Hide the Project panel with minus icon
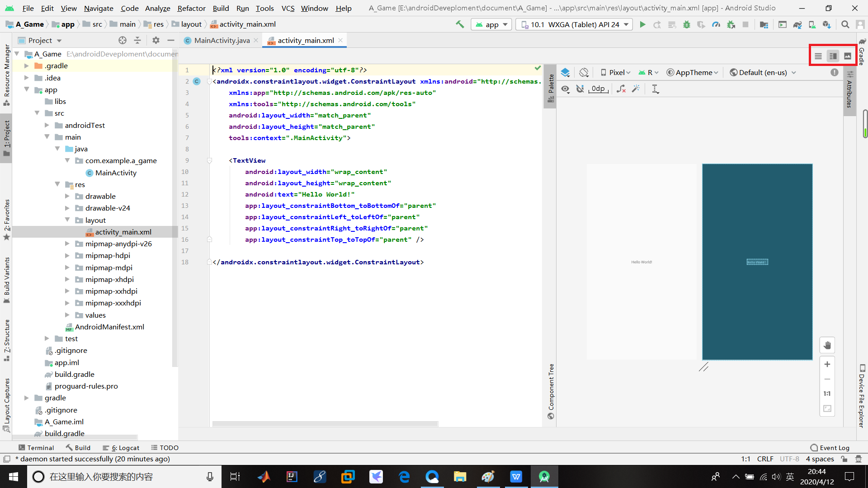The height and width of the screenshot is (488, 868). pyautogui.click(x=171, y=40)
